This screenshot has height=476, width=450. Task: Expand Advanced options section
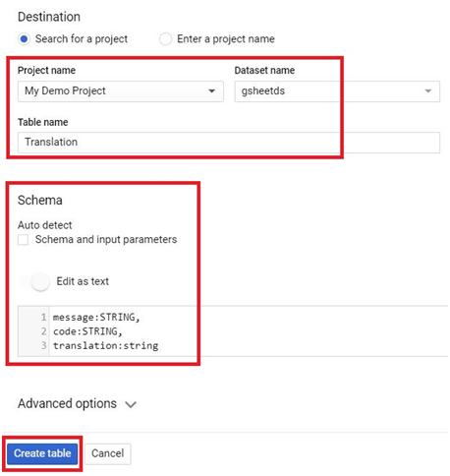(x=77, y=403)
